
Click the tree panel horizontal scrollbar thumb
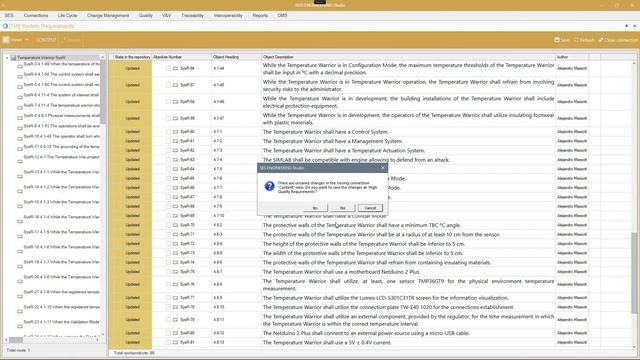click(16, 340)
